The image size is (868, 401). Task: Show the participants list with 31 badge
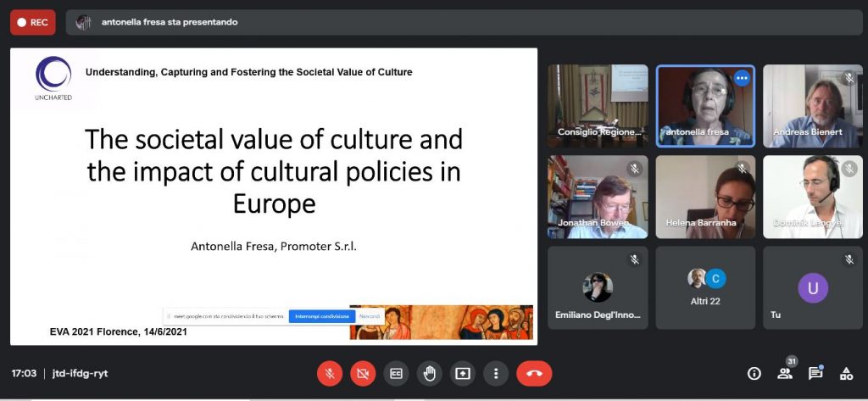785,373
